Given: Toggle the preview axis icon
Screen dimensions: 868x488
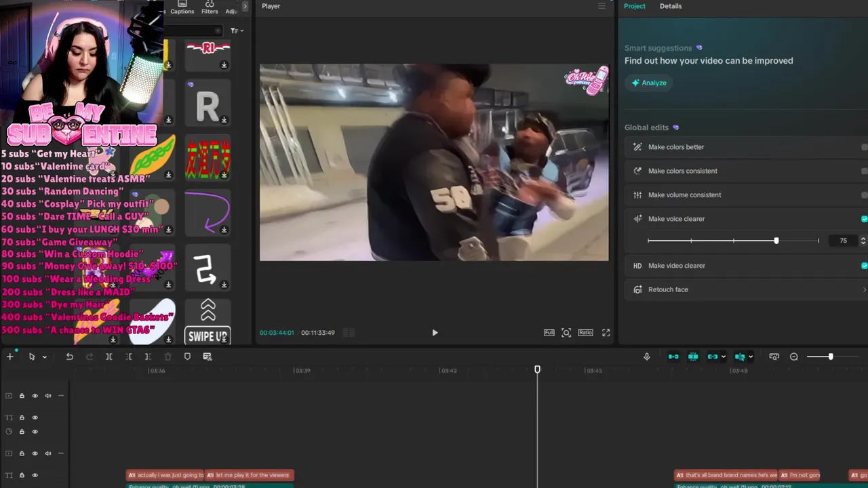Looking at the screenshot, I should (x=740, y=357).
